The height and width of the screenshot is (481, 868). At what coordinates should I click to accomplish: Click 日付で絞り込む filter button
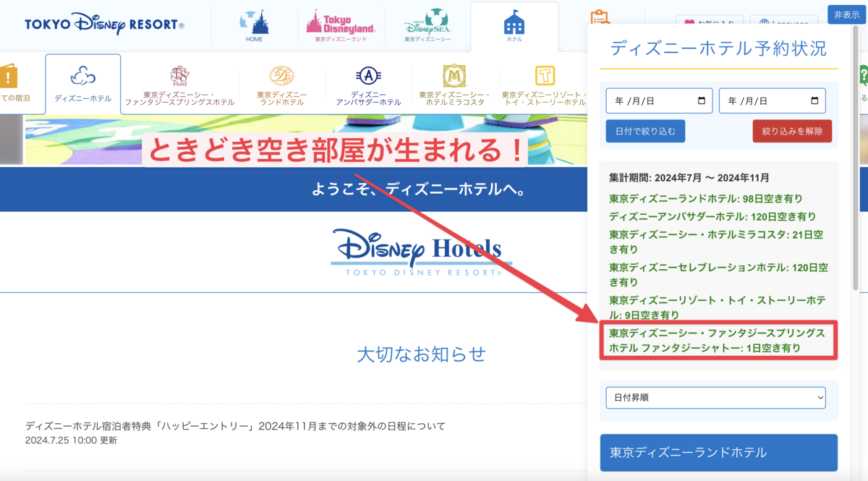click(645, 131)
